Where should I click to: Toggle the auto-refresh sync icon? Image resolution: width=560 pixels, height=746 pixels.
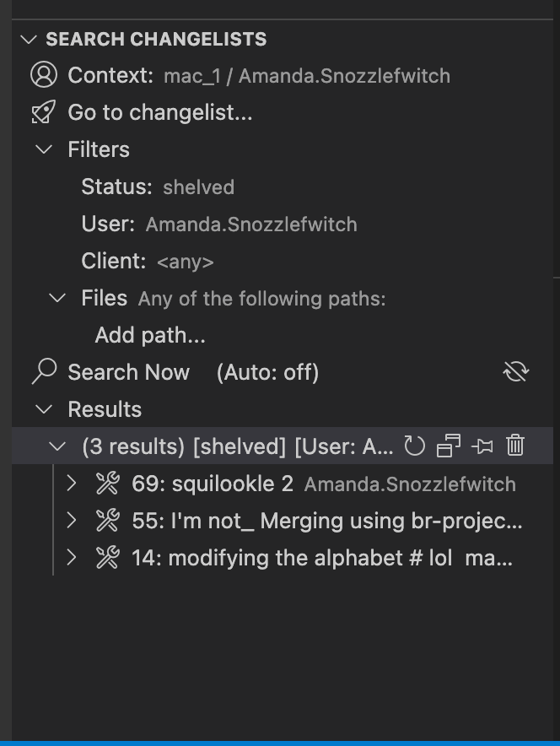[x=515, y=371]
